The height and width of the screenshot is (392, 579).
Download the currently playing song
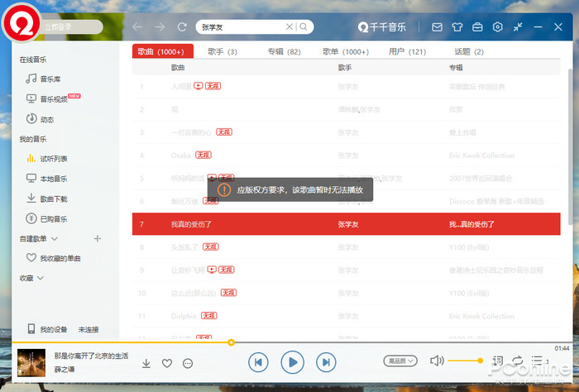[146, 364]
